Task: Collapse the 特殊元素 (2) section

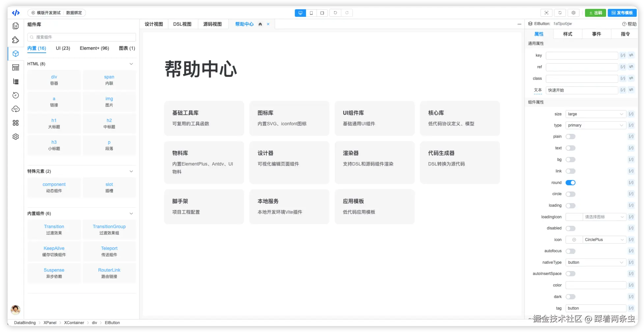Action: point(131,171)
